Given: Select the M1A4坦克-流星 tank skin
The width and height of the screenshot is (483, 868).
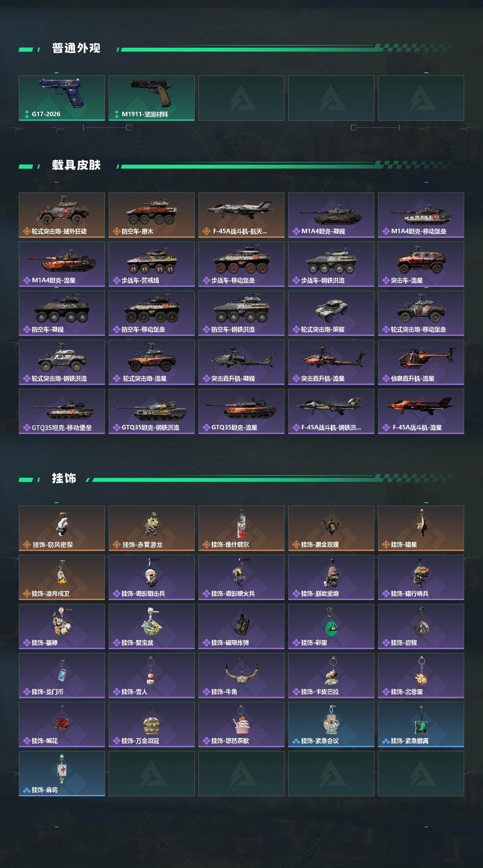Looking at the screenshot, I should (x=62, y=264).
